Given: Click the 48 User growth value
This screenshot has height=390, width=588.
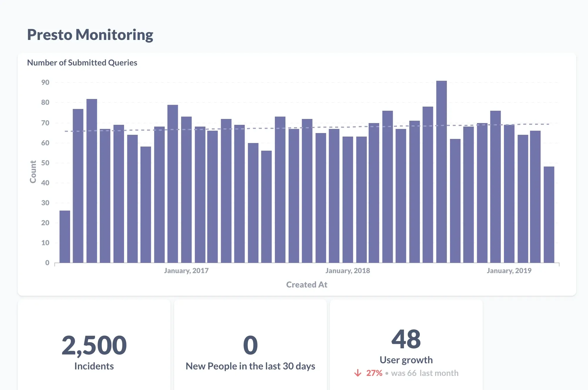Looking at the screenshot, I should [406, 339].
